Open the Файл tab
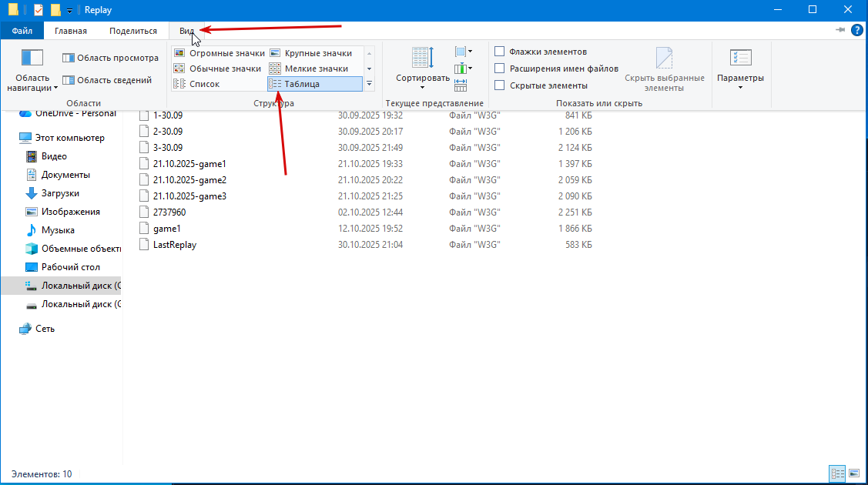Image resolution: width=868 pixels, height=485 pixels. coord(22,31)
